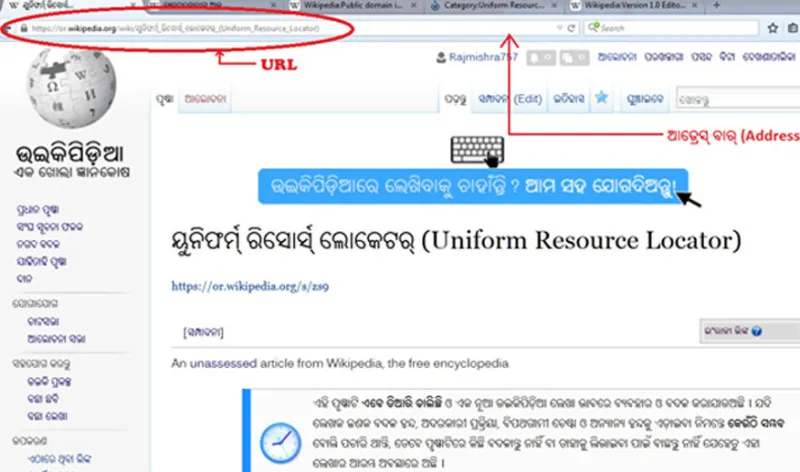Open the ଇତିହାସ history tab
The width and height of the screenshot is (800, 472).
568,98
